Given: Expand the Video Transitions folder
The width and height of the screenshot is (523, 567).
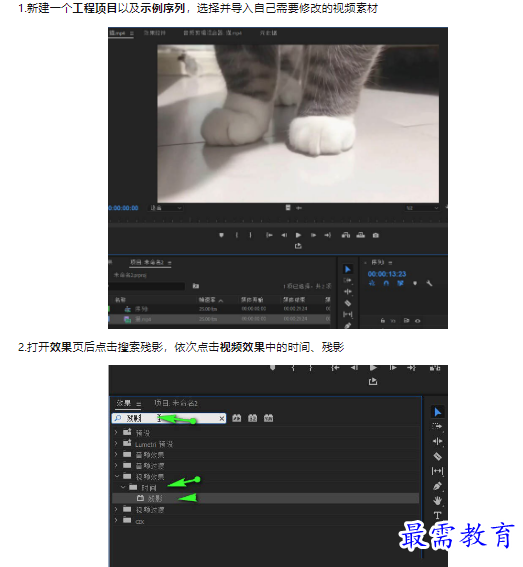Looking at the screenshot, I should tap(116, 509).
